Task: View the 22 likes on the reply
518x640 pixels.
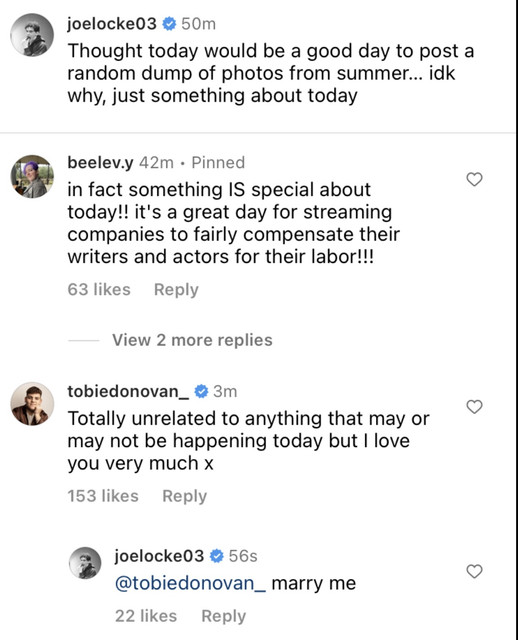Action: pos(146,616)
